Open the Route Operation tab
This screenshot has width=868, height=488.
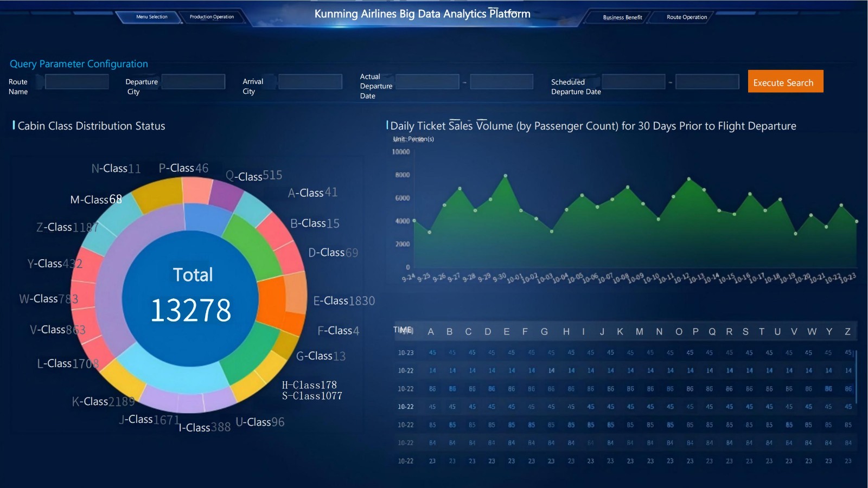686,17
